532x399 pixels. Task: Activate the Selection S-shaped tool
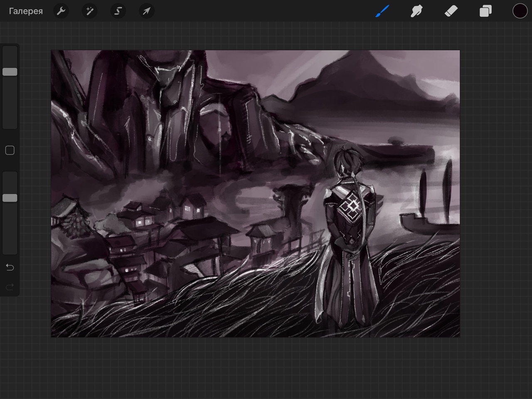coord(118,11)
